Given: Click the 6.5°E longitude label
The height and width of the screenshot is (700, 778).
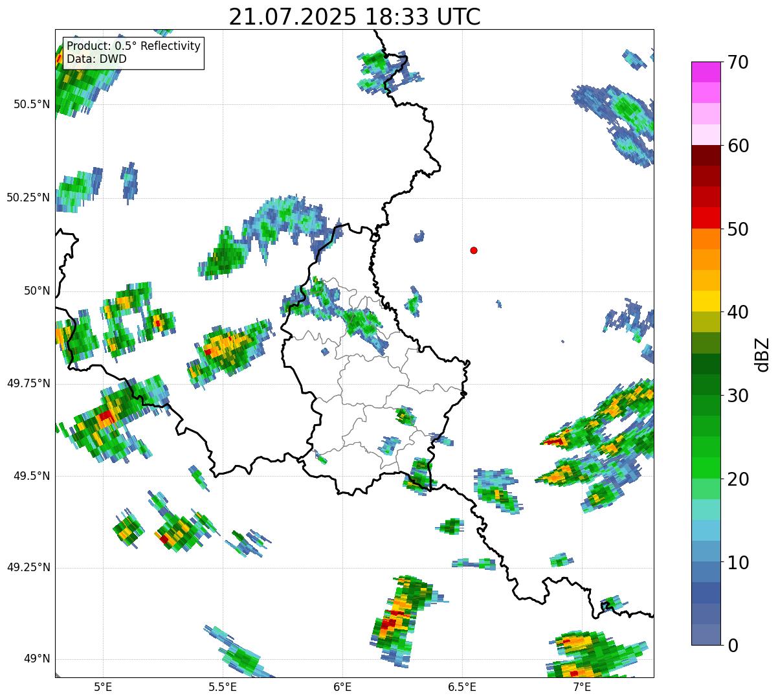Looking at the screenshot, I should click(x=462, y=687).
